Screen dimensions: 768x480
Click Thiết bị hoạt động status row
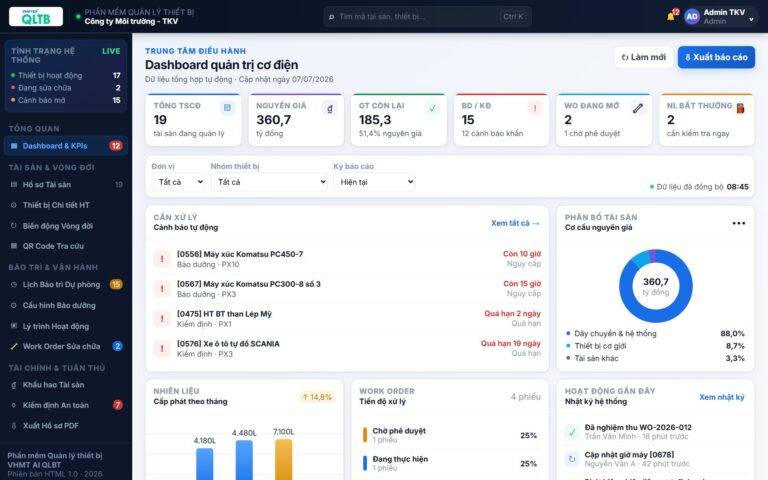click(66, 75)
